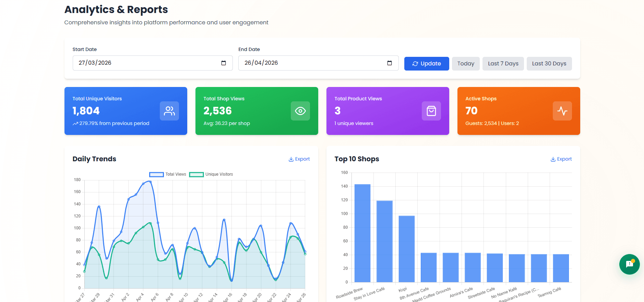Click '279.79% from previous period' text
Screen dimensions: 644x302
[114, 123]
